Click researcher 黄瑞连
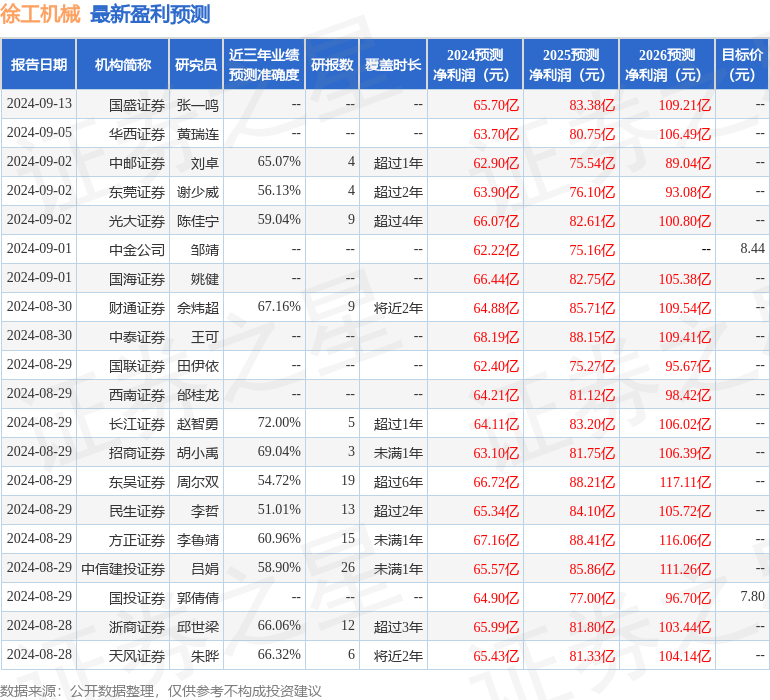The width and height of the screenshot is (770, 700). 197,134
